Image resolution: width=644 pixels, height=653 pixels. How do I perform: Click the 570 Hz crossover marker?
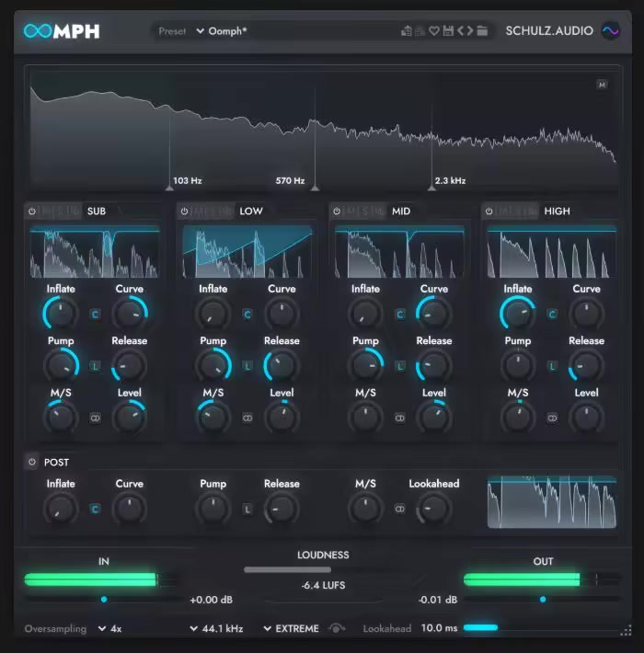pos(315,187)
